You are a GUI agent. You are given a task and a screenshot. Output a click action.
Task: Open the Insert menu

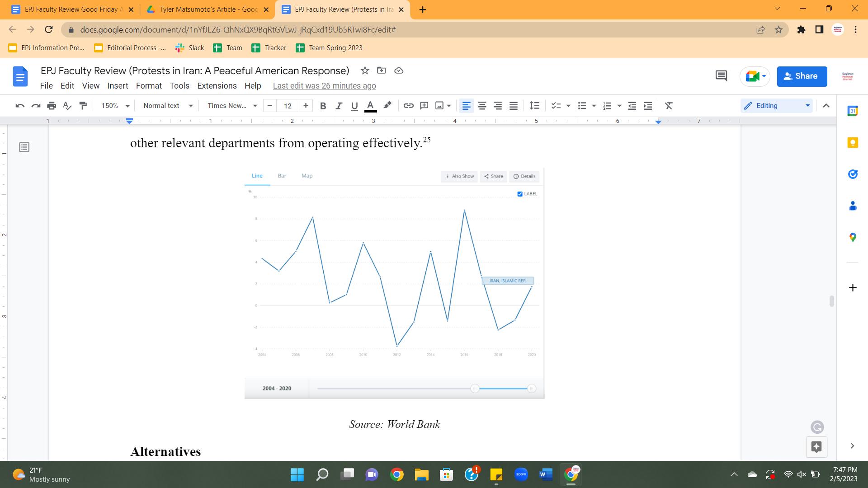[x=118, y=86]
